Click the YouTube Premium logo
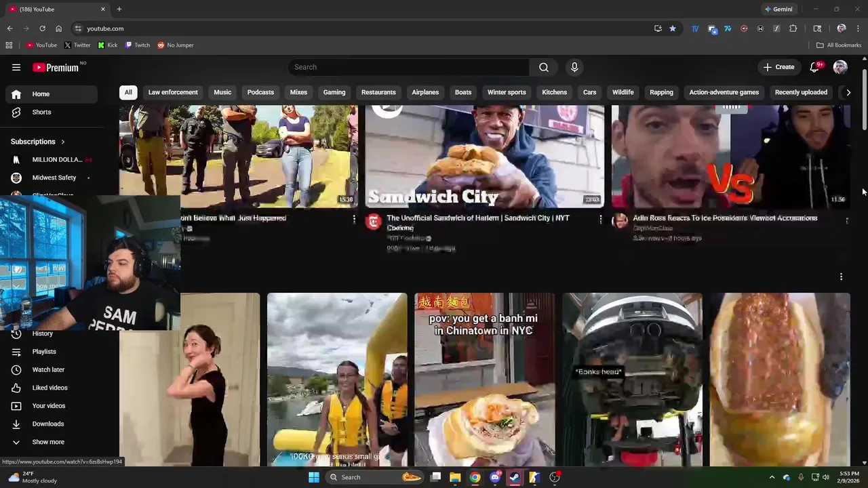This screenshot has width=868, height=488. click(57, 67)
